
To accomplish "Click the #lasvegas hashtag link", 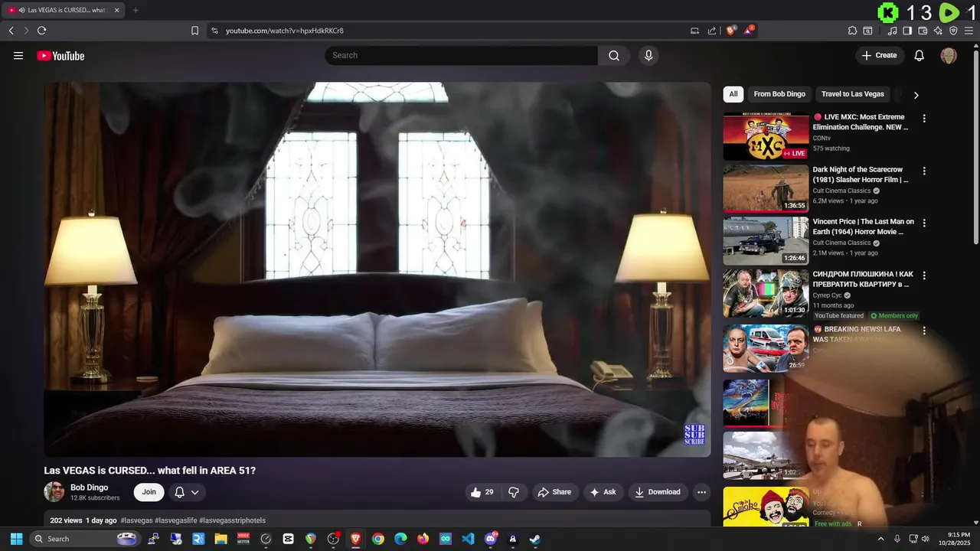I will click(136, 520).
